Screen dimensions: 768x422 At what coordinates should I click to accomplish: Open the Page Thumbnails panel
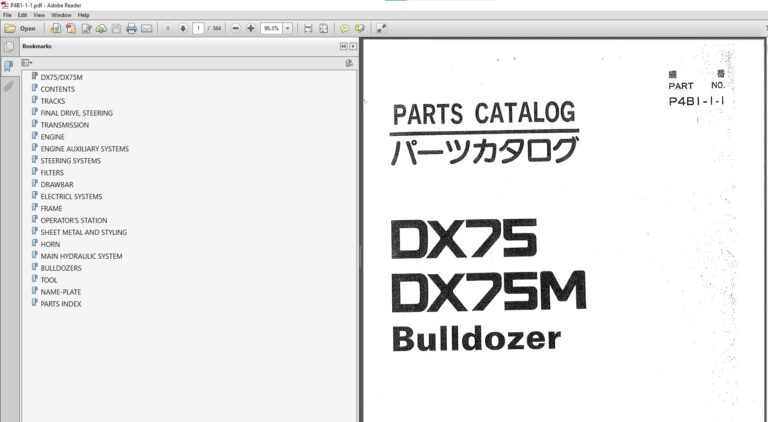[9, 47]
